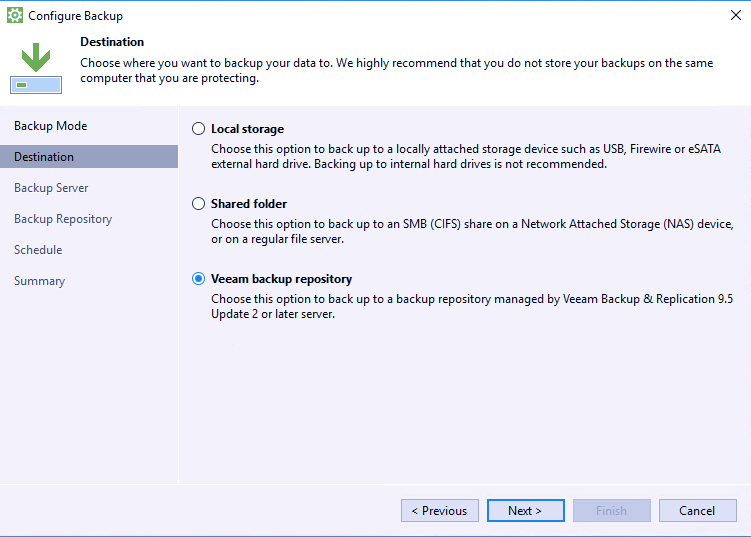Select the Destination step in sidebar
The width and height of the screenshot is (751, 537).
pos(44,157)
